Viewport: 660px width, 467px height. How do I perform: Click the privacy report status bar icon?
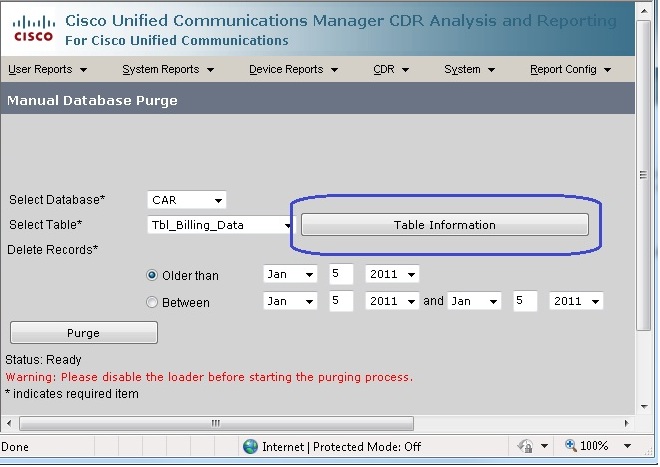point(525,446)
